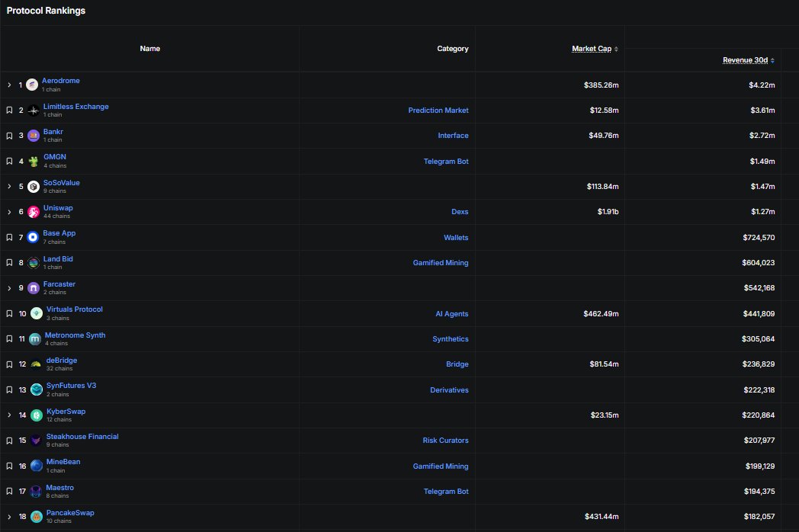Open the Limitless Exchange link
The image size is (799, 532).
[76, 107]
